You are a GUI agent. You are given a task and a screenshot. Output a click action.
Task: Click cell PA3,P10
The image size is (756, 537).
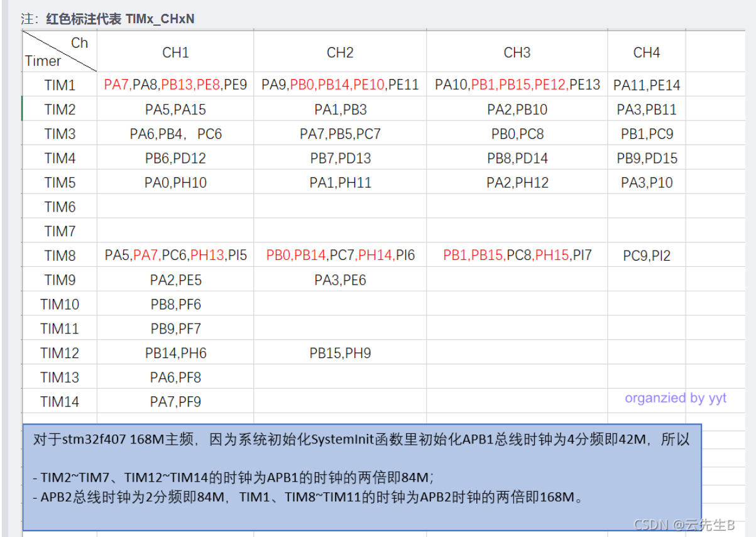[647, 183]
